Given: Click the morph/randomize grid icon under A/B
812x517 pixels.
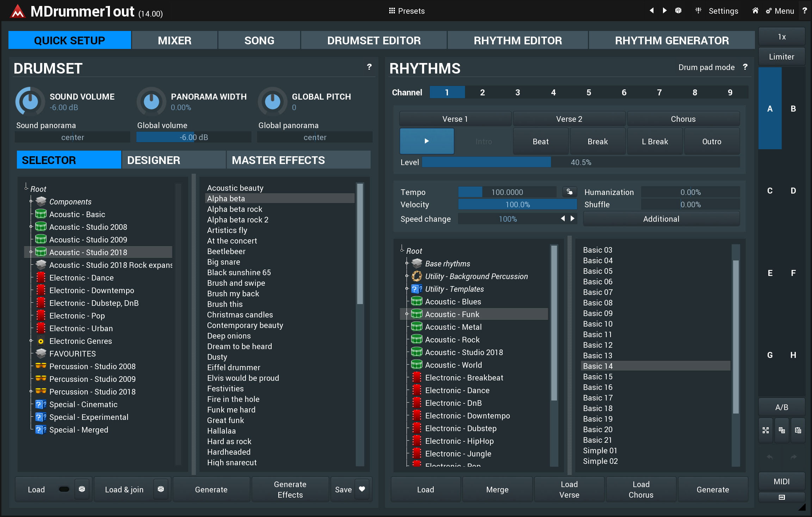Looking at the screenshot, I should coord(765,430).
